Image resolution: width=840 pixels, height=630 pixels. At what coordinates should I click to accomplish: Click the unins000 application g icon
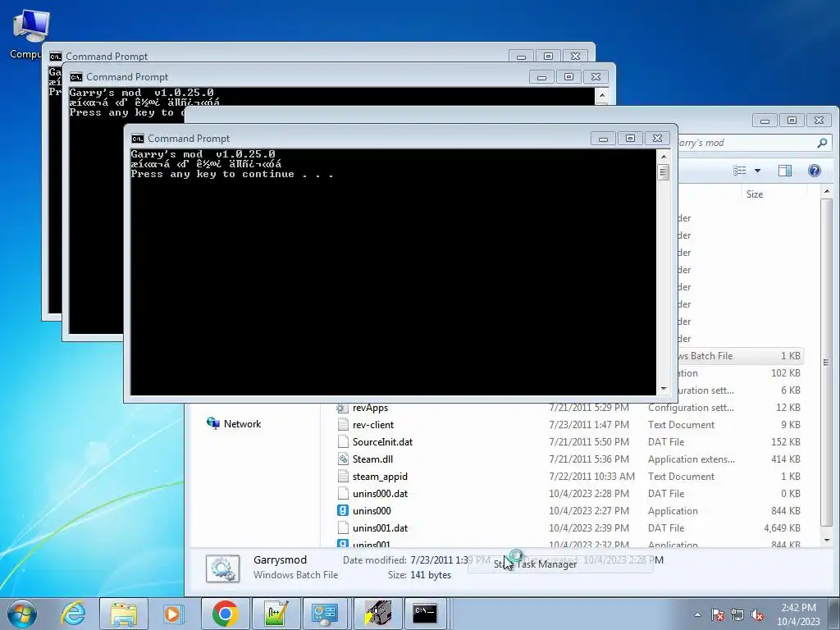pyautogui.click(x=343, y=510)
